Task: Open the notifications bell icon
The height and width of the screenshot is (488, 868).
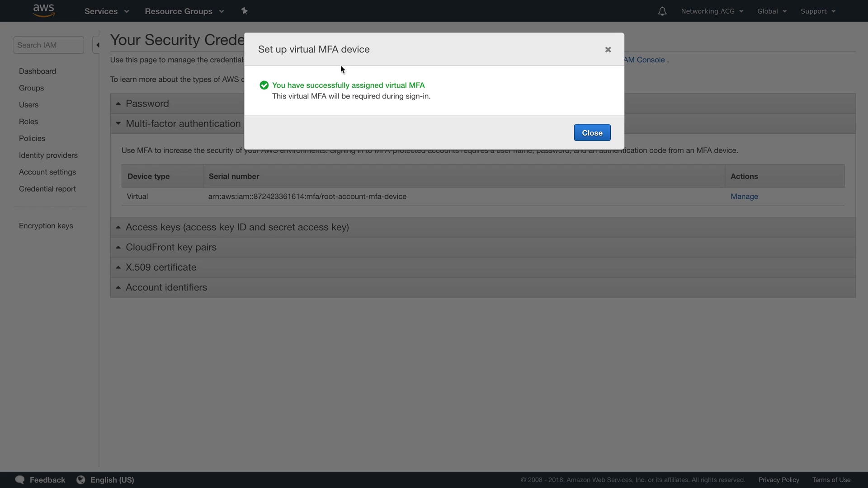Action: click(662, 11)
